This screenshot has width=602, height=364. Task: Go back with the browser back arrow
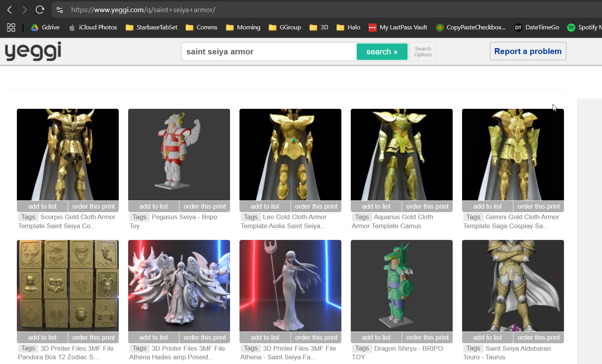tap(10, 10)
